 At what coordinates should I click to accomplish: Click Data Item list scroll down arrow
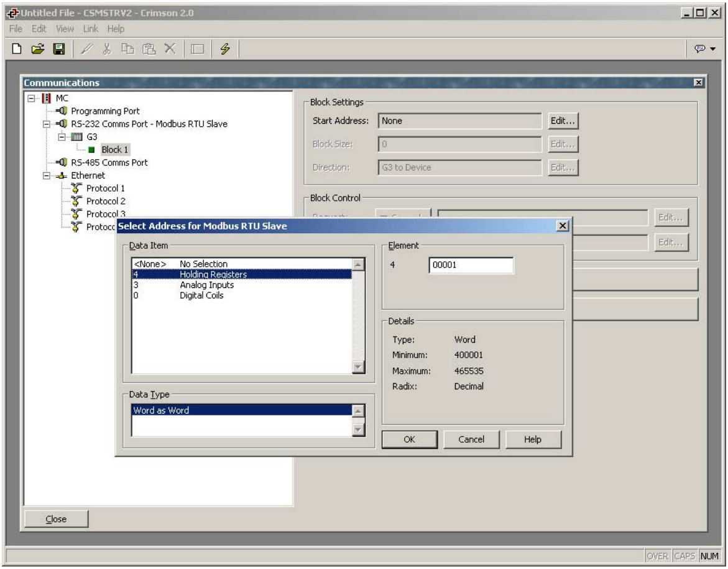point(358,366)
